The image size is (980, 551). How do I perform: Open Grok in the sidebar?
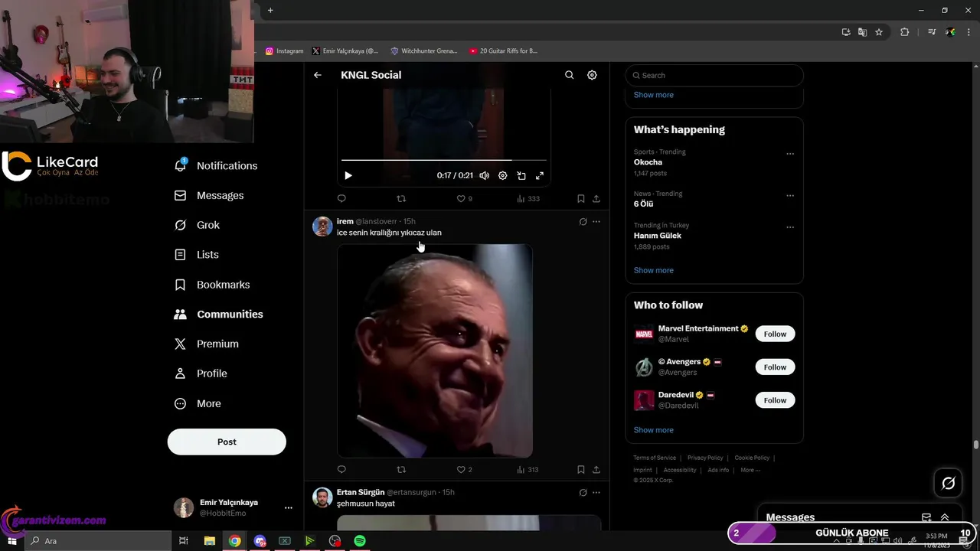(x=197, y=225)
